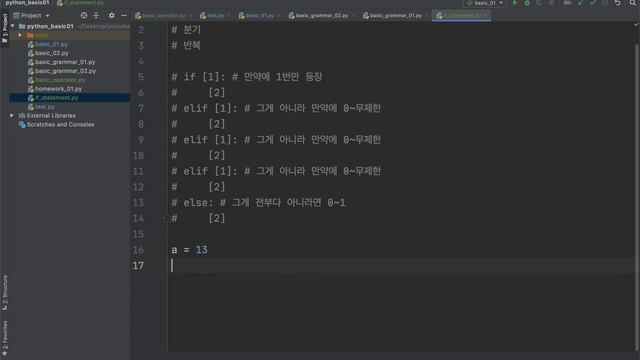Click the inspection checkmark at editor top-right
Viewport: 640px width, 360px height.
[x=636, y=25]
